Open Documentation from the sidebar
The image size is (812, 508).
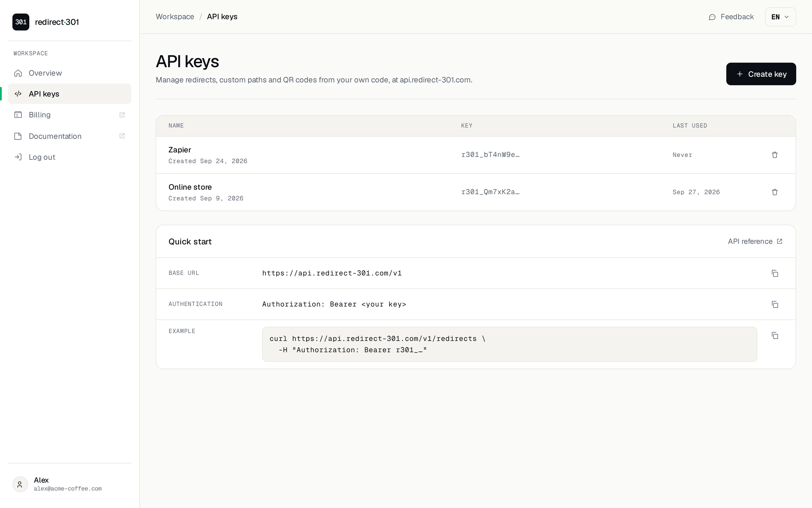pos(69,136)
